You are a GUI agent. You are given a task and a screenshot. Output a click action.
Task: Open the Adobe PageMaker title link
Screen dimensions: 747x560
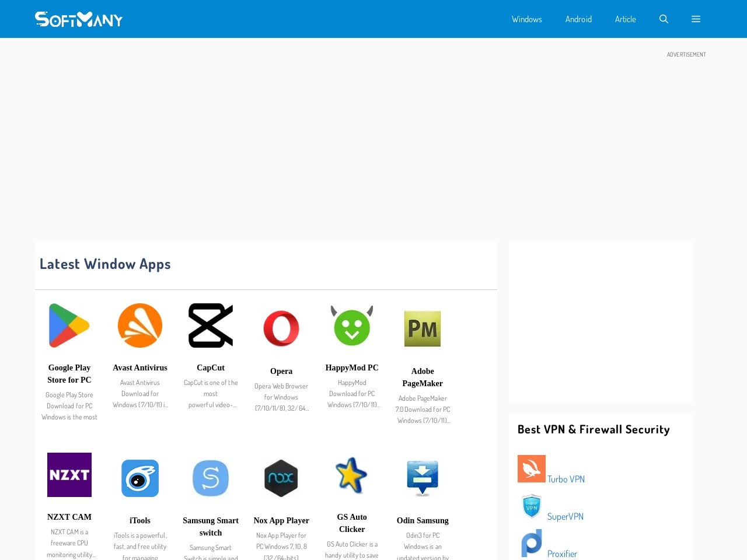pyautogui.click(x=423, y=377)
